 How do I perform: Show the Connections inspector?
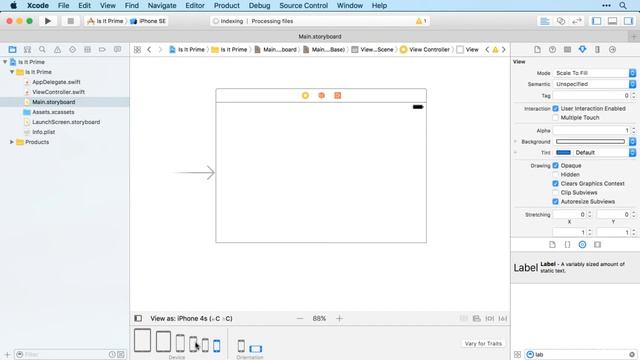612,49
